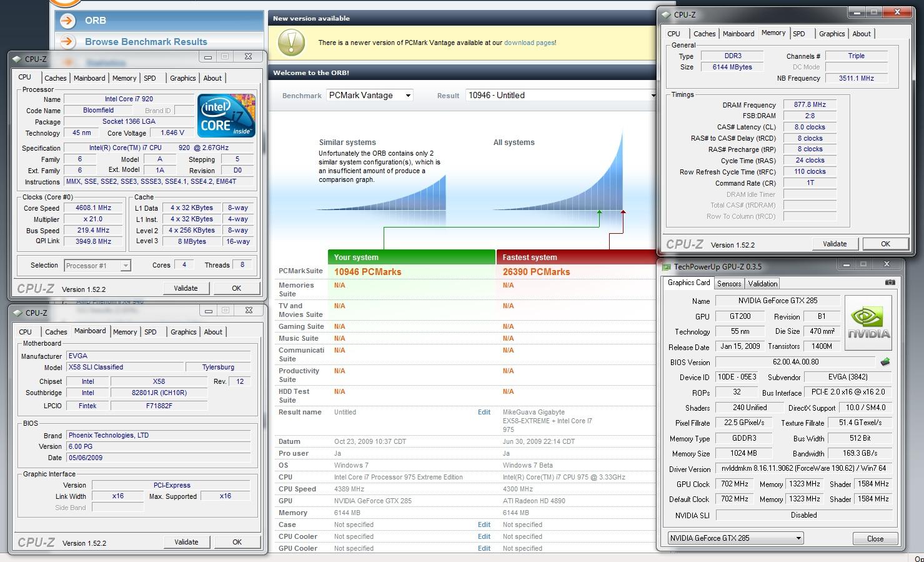The image size is (924, 562).
Task: Click the NB Frequency 3511.1 MHz value
Action: [x=856, y=78]
